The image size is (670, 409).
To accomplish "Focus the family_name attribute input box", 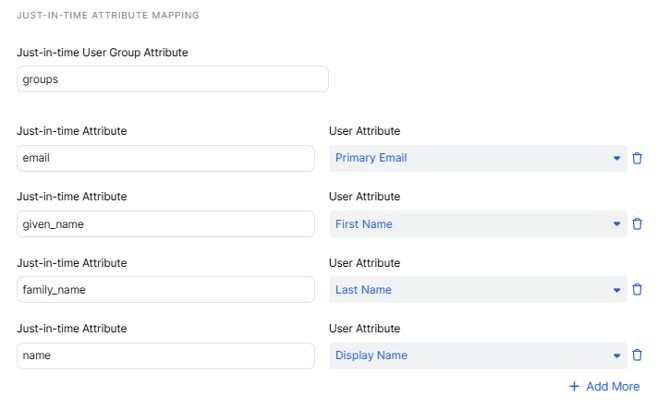I will (x=166, y=289).
